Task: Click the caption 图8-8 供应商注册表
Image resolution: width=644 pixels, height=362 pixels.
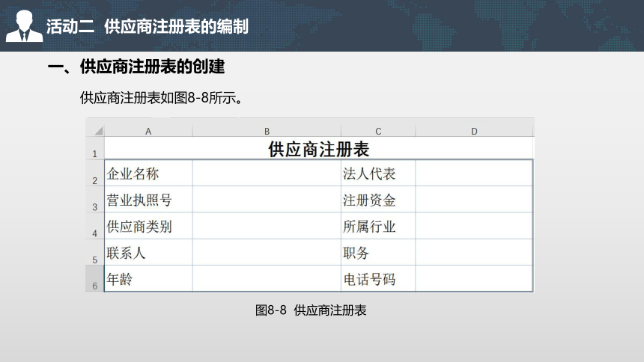Action: click(x=311, y=310)
